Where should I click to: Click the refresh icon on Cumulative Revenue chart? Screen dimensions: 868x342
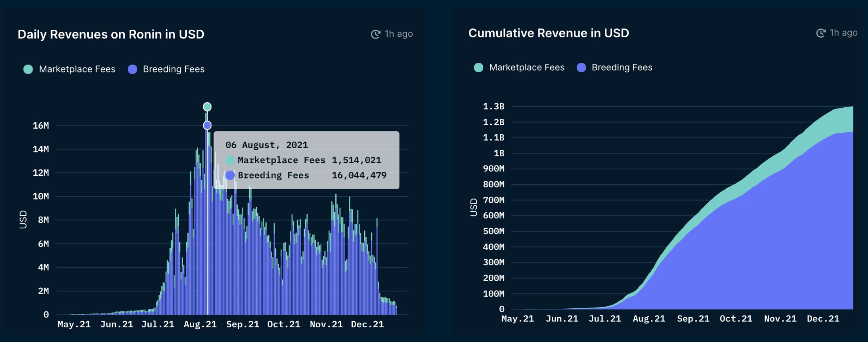click(821, 33)
